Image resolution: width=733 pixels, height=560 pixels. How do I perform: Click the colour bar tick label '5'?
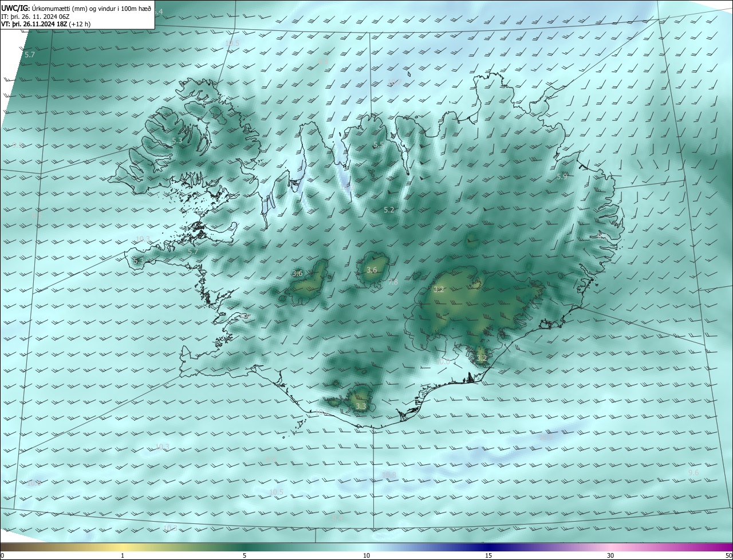pyautogui.click(x=245, y=555)
